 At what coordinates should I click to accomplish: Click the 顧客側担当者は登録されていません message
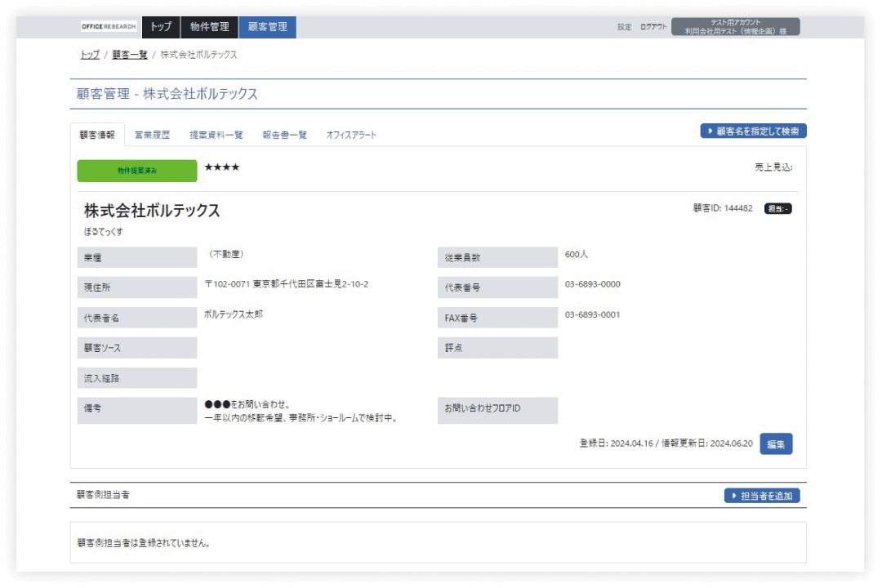pos(144,543)
